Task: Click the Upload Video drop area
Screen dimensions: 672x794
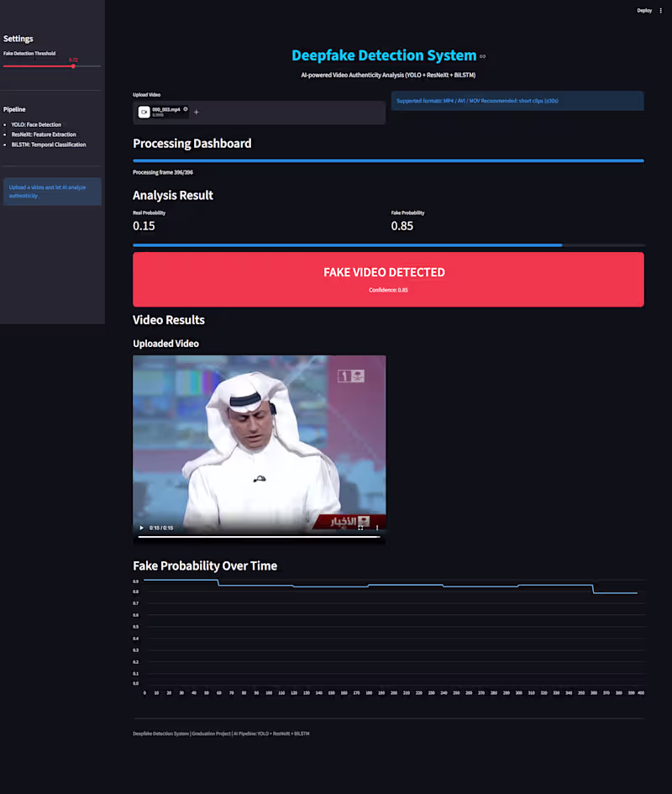Action: tap(259, 113)
